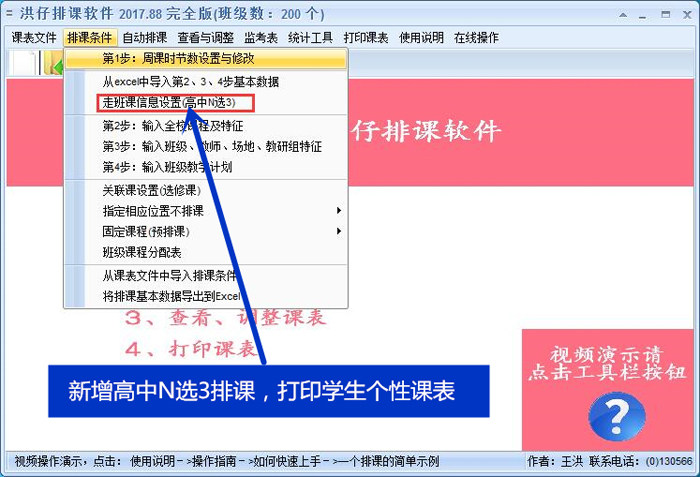Maximize the 洪仔排课软件 window
This screenshot has width=700, height=477.
pos(665,15)
